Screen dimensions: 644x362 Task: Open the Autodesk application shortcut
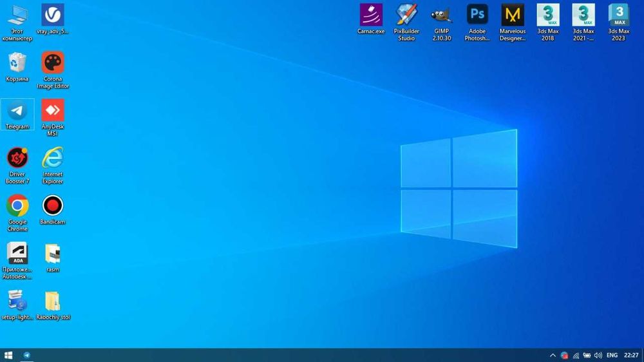[17, 261]
